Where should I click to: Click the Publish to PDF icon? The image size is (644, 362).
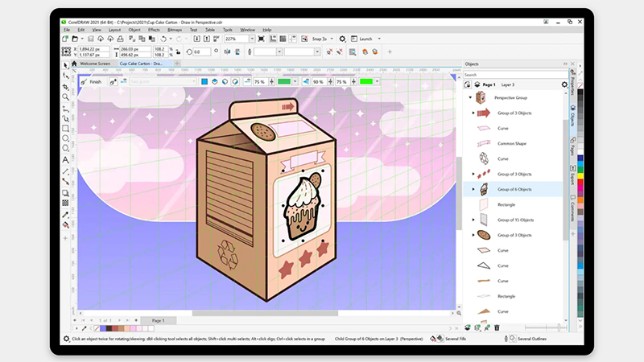coord(217,39)
